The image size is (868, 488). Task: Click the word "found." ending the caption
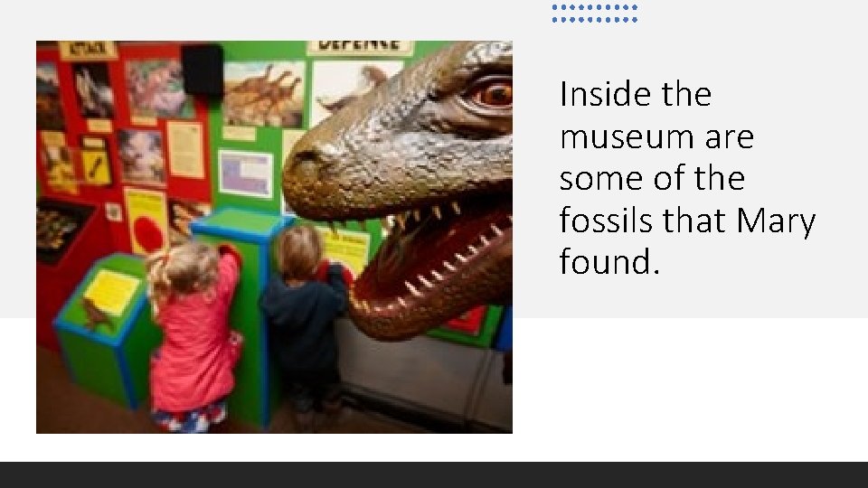[609, 261]
